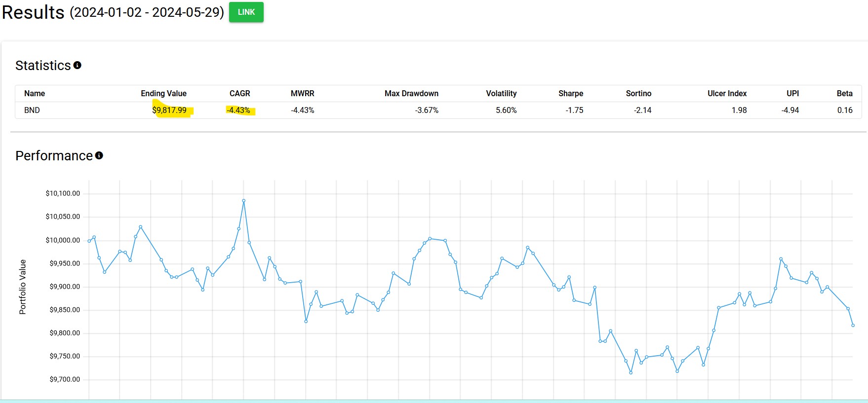Select the date range 2024-01-02 - 2024-05-29
This screenshot has width=868, height=403.
pyautogui.click(x=147, y=12)
